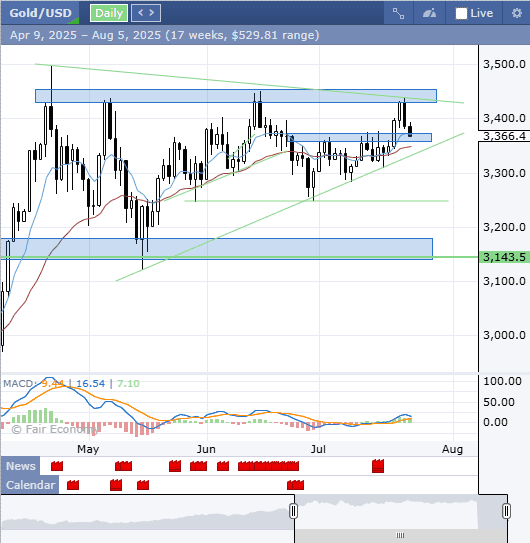Click the Calendar marker before May
The height and width of the screenshot is (543, 530).
point(73,485)
